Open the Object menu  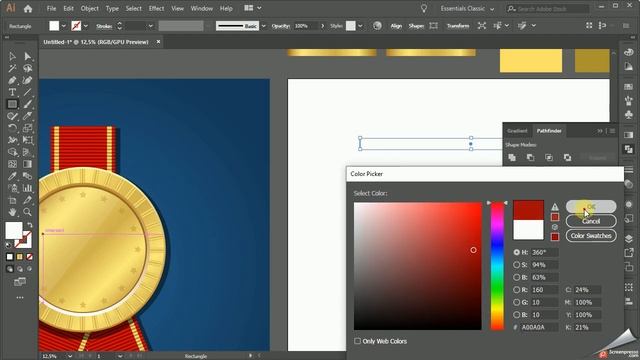tap(89, 8)
